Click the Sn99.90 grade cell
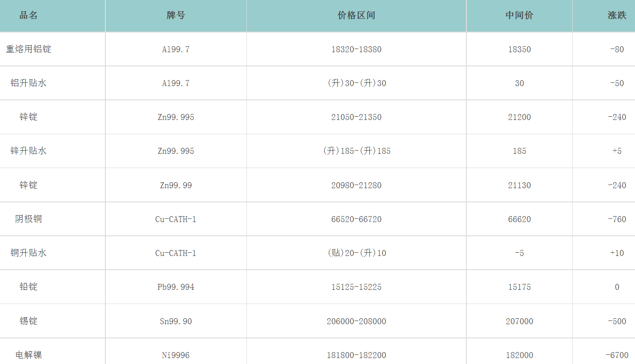The image size is (635, 364). (176, 321)
